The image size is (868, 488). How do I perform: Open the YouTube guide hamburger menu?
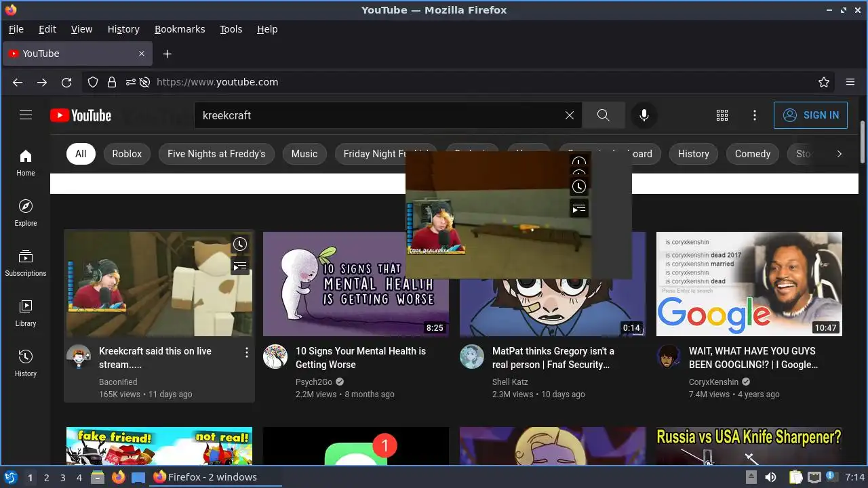pos(26,115)
